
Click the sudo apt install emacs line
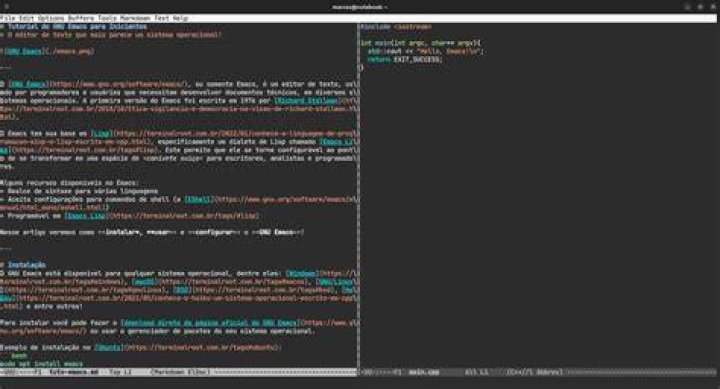[x=41, y=364]
